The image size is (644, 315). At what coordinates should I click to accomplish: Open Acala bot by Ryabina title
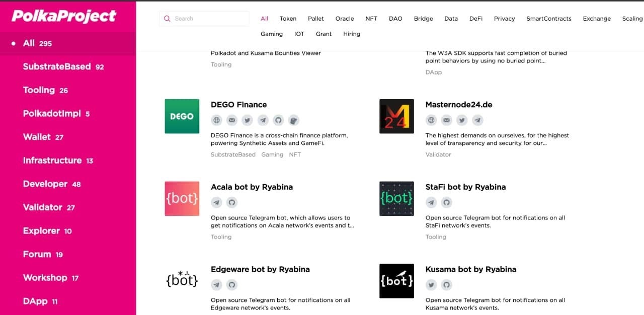[x=252, y=187]
